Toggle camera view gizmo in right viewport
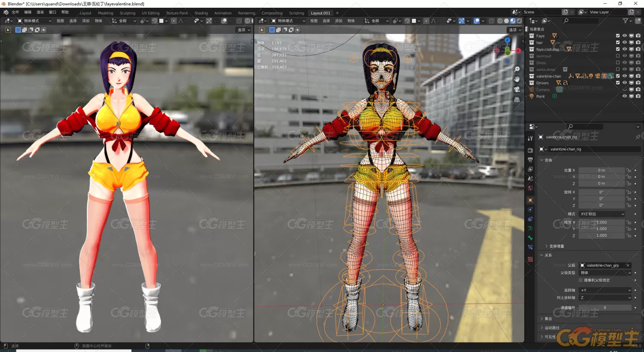The image size is (644, 352). pos(517,89)
